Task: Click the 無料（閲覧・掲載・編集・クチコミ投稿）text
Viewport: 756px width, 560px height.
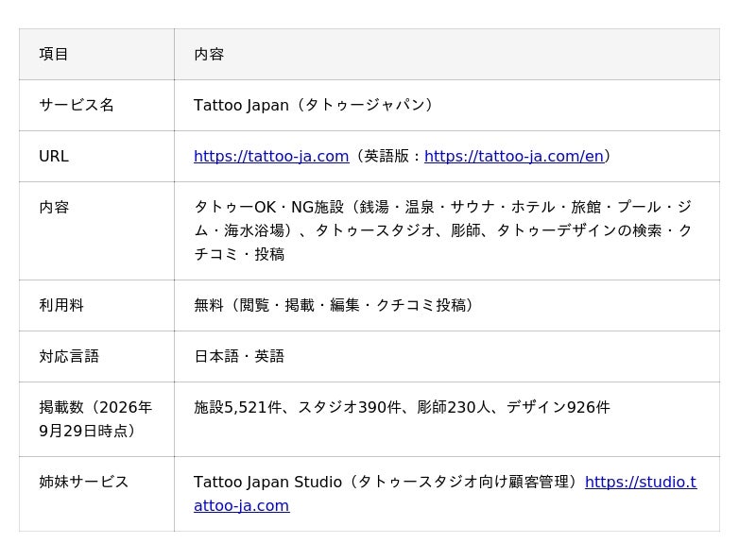Action: click(335, 305)
